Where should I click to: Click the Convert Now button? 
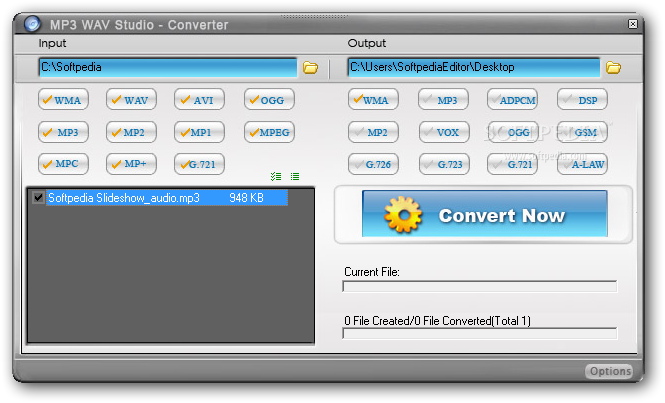click(484, 213)
